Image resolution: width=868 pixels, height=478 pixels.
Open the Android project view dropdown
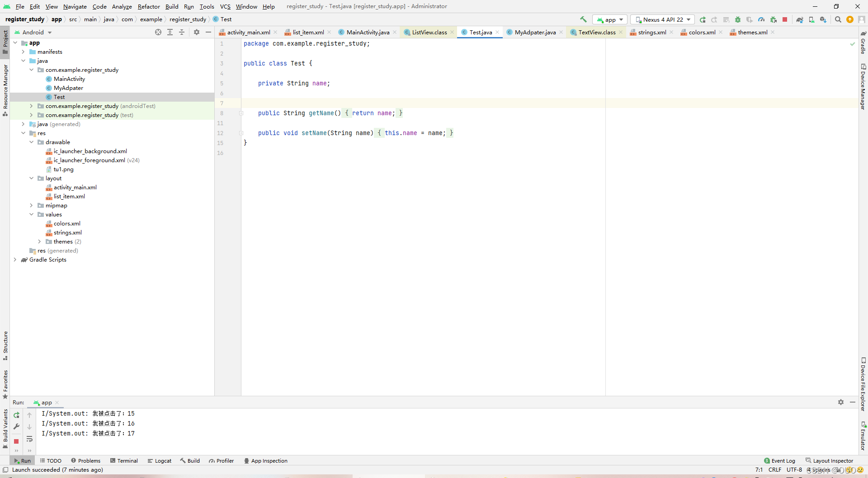33,32
